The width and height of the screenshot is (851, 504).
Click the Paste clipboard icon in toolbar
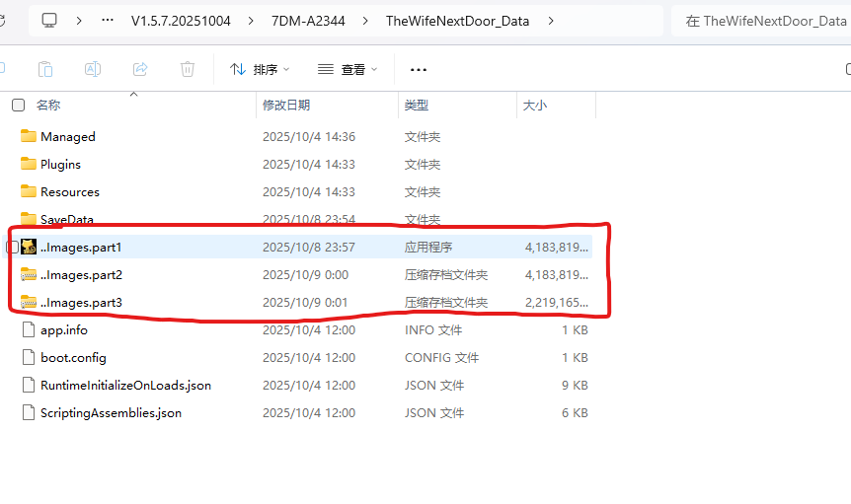pyautogui.click(x=45, y=69)
